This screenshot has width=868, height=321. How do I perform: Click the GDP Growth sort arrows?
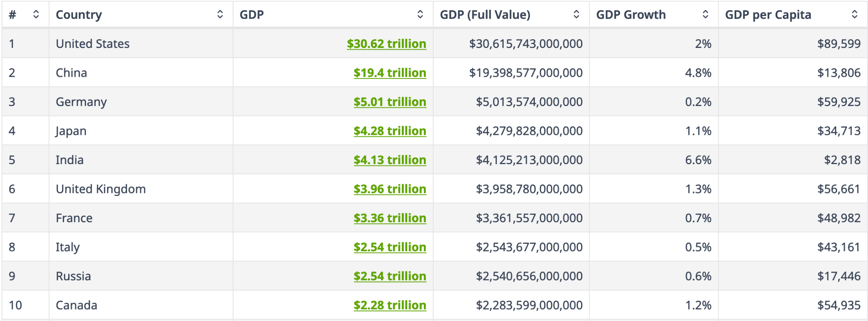tap(705, 14)
